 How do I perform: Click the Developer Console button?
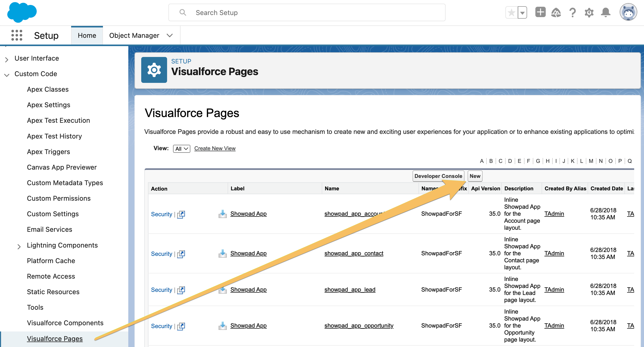coord(438,176)
